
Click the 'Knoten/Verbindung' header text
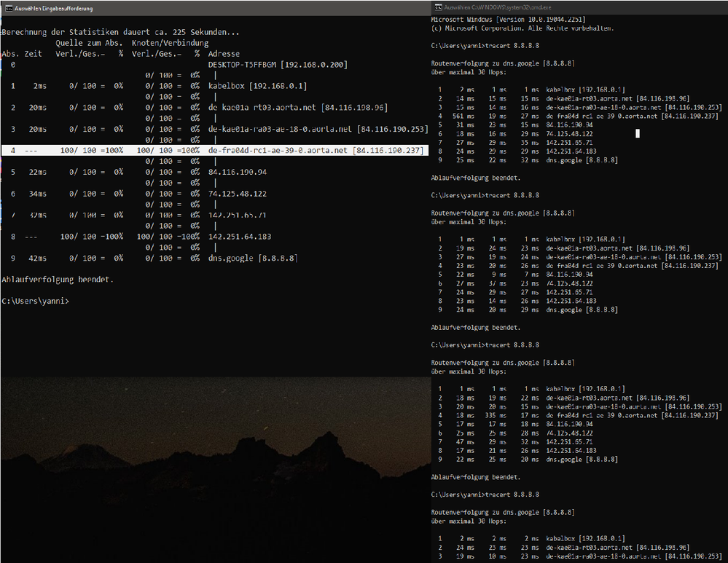point(170,43)
